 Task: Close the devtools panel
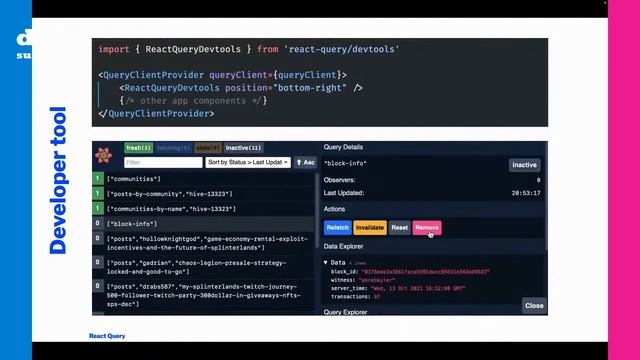coord(534,306)
